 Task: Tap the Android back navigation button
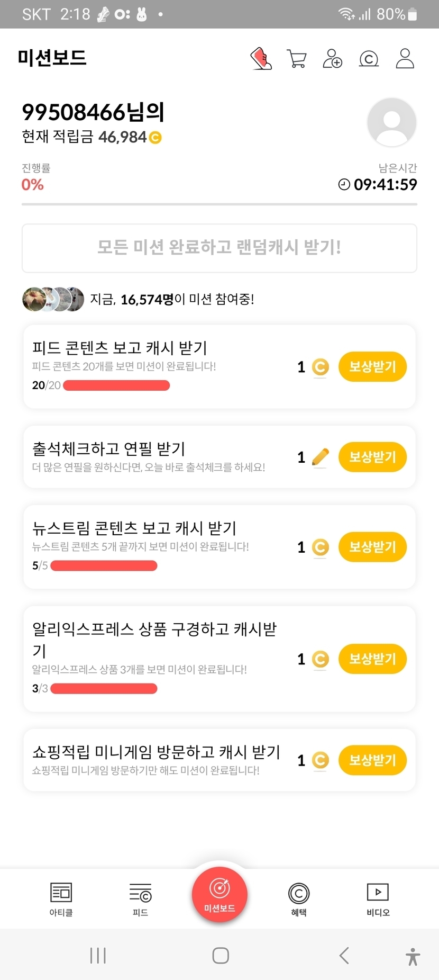click(x=344, y=956)
